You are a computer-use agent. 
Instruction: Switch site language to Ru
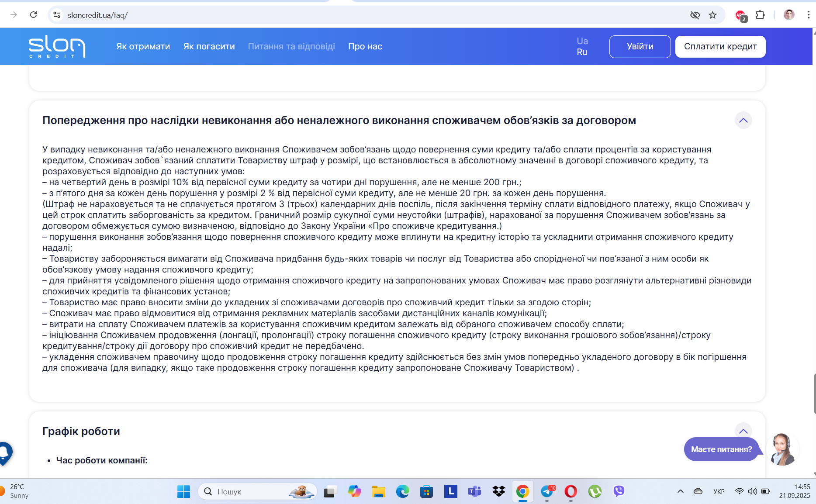(x=582, y=52)
